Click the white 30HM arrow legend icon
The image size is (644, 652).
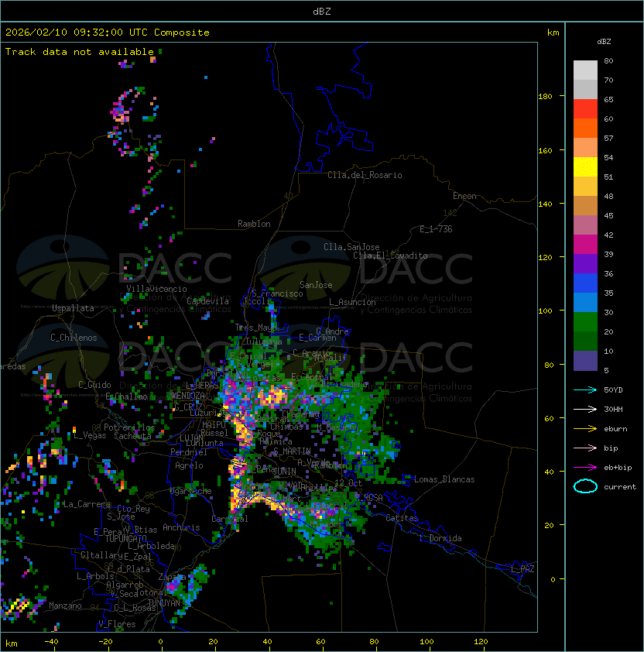(x=585, y=410)
